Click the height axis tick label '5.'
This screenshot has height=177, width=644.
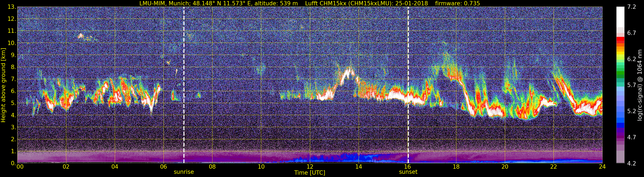click(x=13, y=103)
